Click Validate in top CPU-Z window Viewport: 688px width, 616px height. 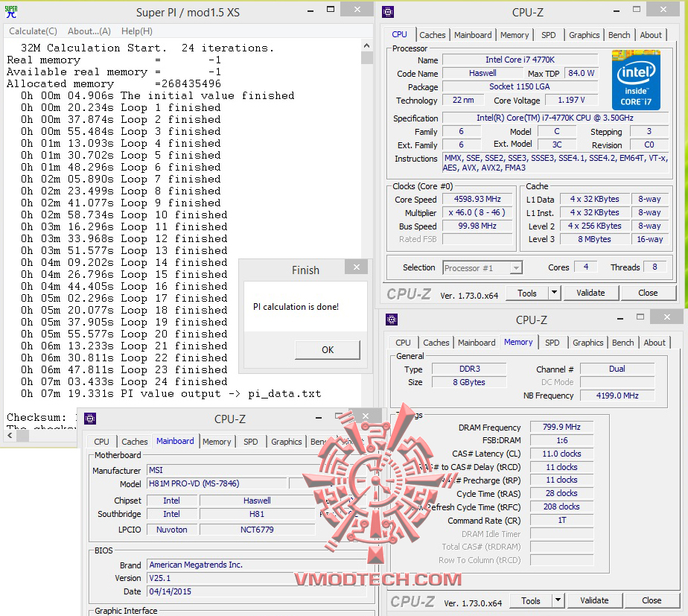[x=590, y=293]
